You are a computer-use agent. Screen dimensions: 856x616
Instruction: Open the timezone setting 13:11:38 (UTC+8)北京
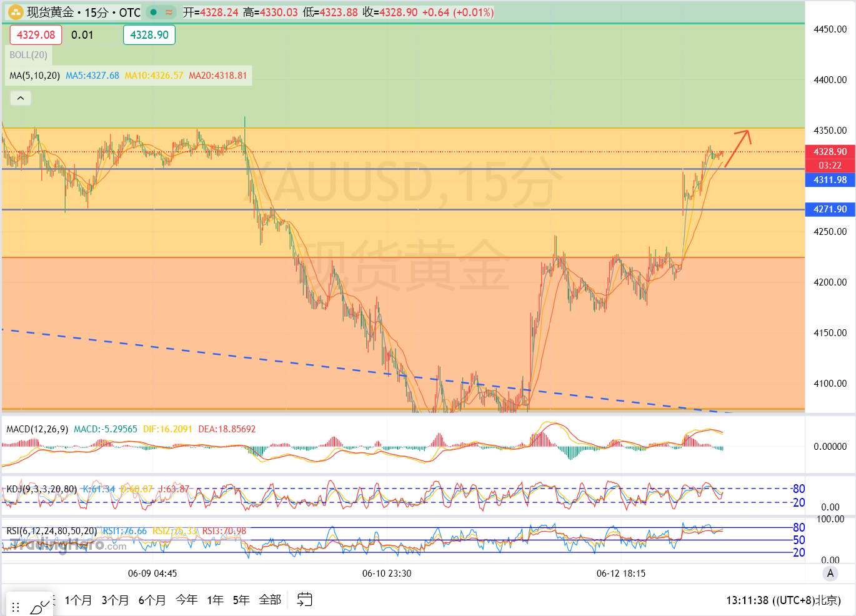[784, 600]
